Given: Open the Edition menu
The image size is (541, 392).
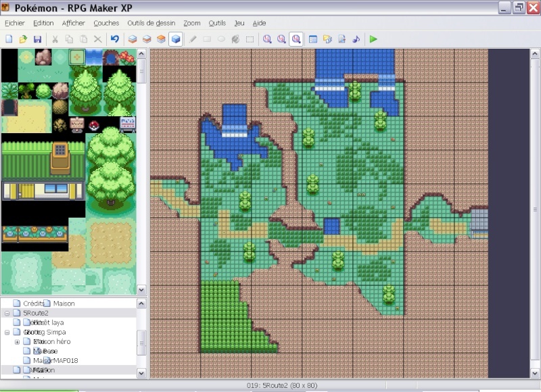Looking at the screenshot, I should [43, 23].
